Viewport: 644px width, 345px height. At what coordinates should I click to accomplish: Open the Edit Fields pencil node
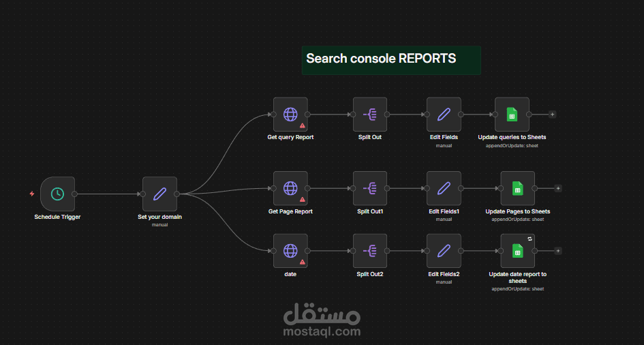click(444, 114)
